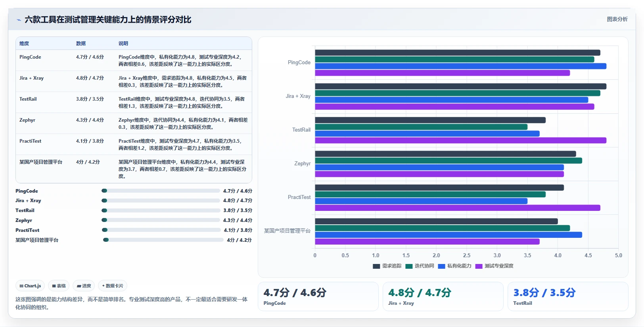644x327 pixels.
Task: Click PractiTest's purple 测试专业深度 chart bar
Action: pos(458,208)
